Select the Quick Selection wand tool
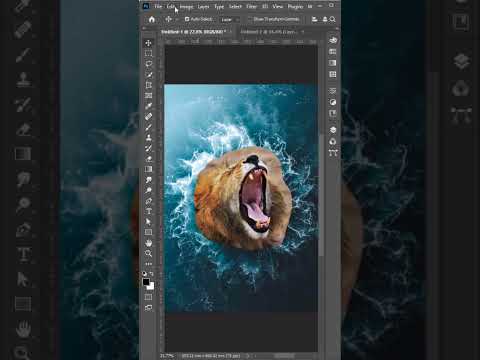 (149, 75)
